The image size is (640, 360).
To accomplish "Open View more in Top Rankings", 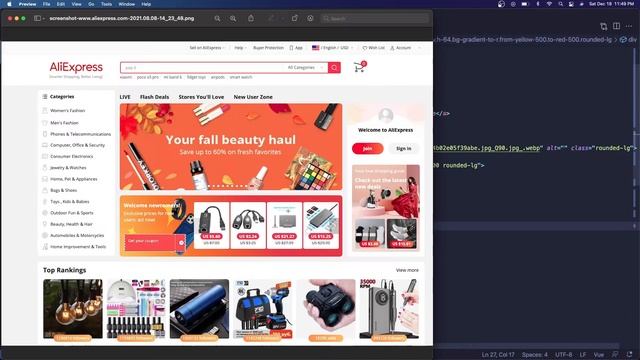I will (x=407, y=270).
